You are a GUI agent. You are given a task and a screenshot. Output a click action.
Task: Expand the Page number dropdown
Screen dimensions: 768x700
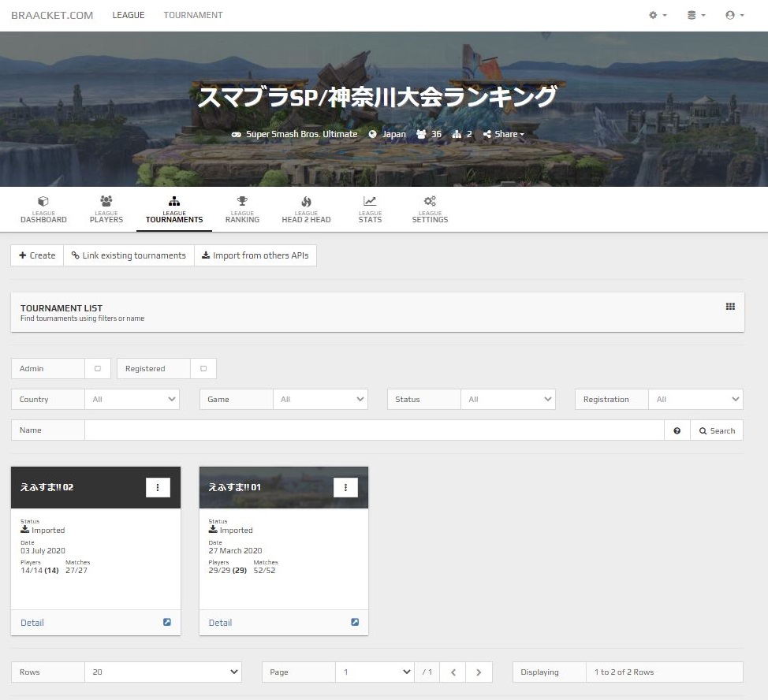click(x=375, y=672)
